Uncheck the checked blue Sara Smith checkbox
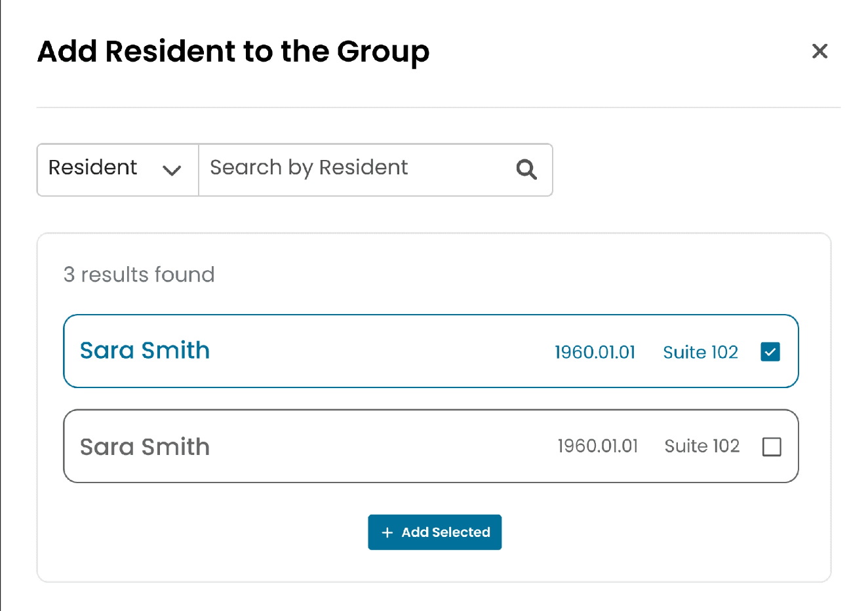This screenshot has height=611, width=868. click(x=770, y=352)
